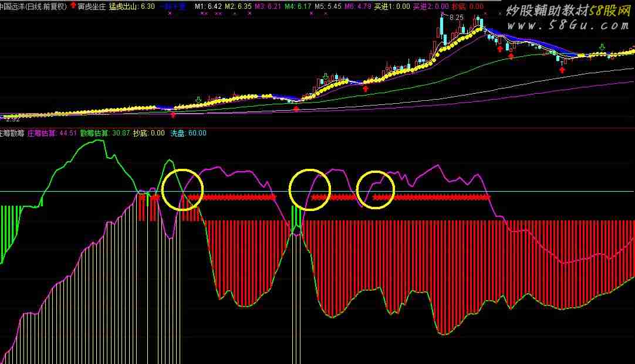The image size is (635, 364).
Task: Click the leftmost red up-arrow signal on price chart
Action: (x=173, y=115)
